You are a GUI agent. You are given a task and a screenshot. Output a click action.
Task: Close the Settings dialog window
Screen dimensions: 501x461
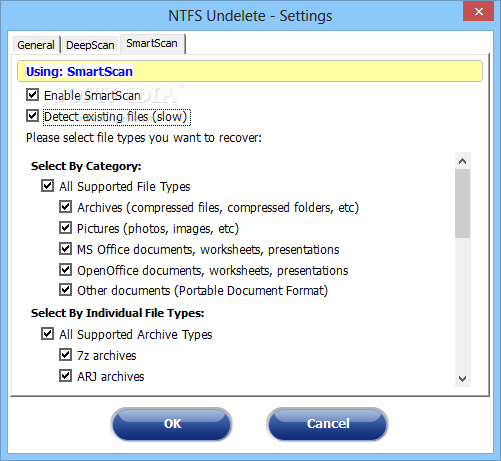479,12
